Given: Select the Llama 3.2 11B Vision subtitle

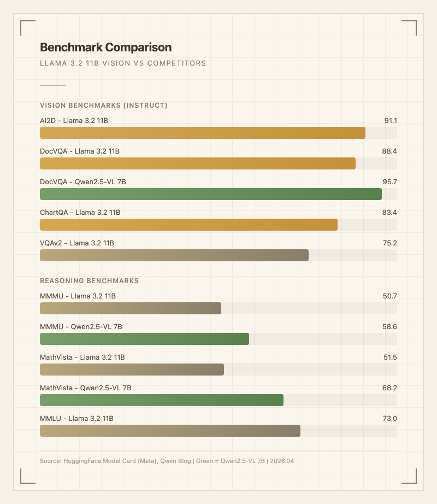Looking at the screenshot, I should (123, 63).
